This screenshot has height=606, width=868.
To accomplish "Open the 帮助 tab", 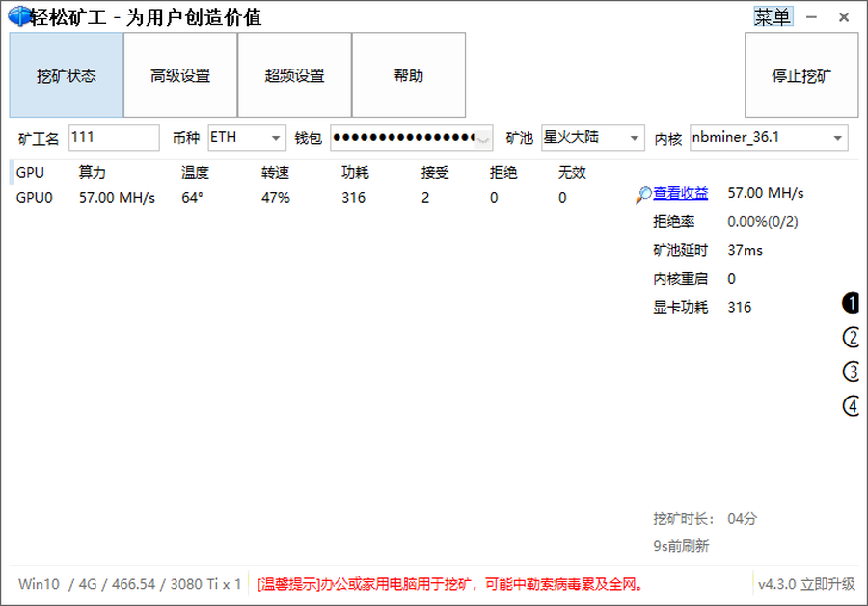I will pyautogui.click(x=408, y=75).
